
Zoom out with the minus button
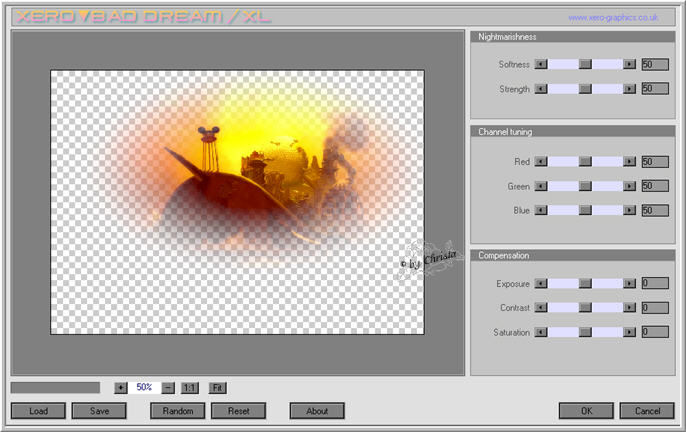tap(168, 388)
